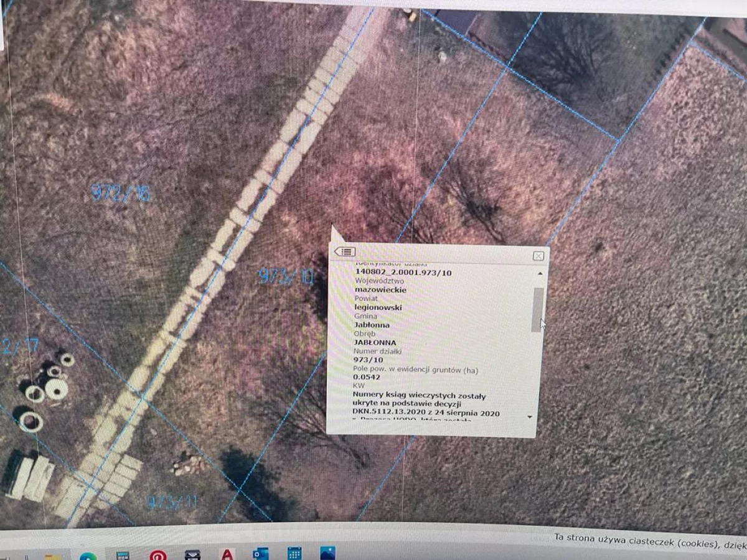Open Pinterest from taskbar

158,554
